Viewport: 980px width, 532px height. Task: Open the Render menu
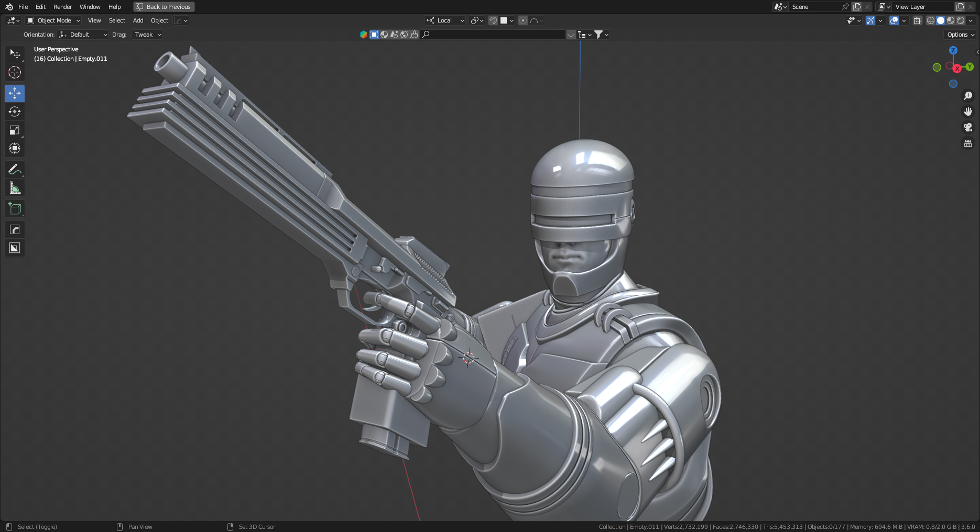(x=62, y=7)
